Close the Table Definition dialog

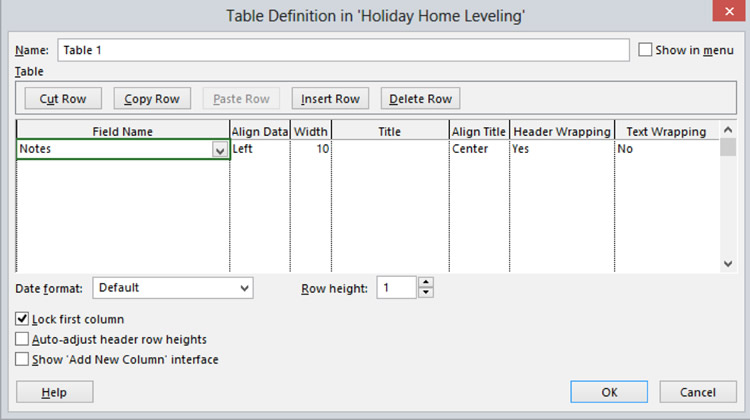(729, 11)
